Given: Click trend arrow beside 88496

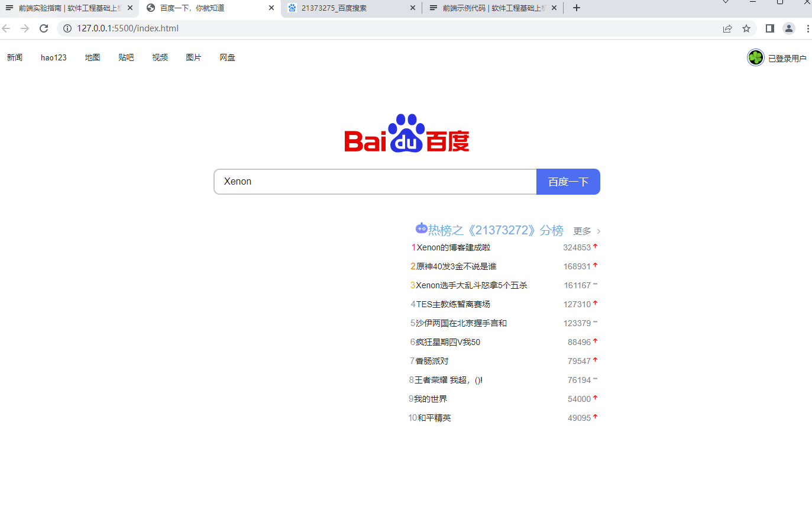Looking at the screenshot, I should 596,341.
